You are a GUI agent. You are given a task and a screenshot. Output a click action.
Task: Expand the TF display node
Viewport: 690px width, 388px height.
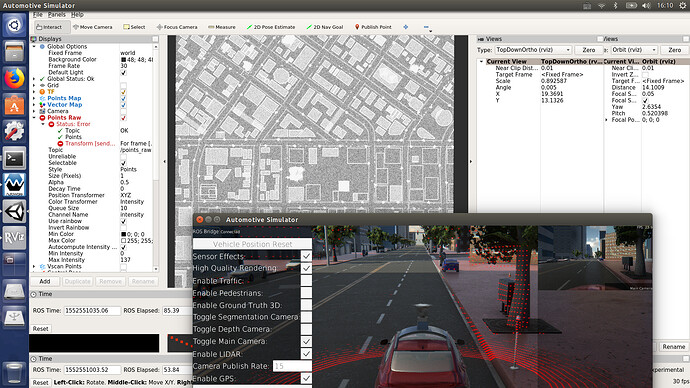click(x=34, y=92)
